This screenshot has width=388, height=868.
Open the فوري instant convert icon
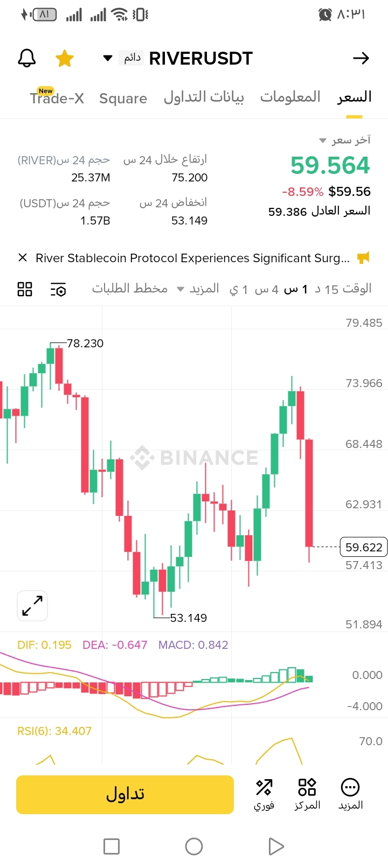[264, 794]
